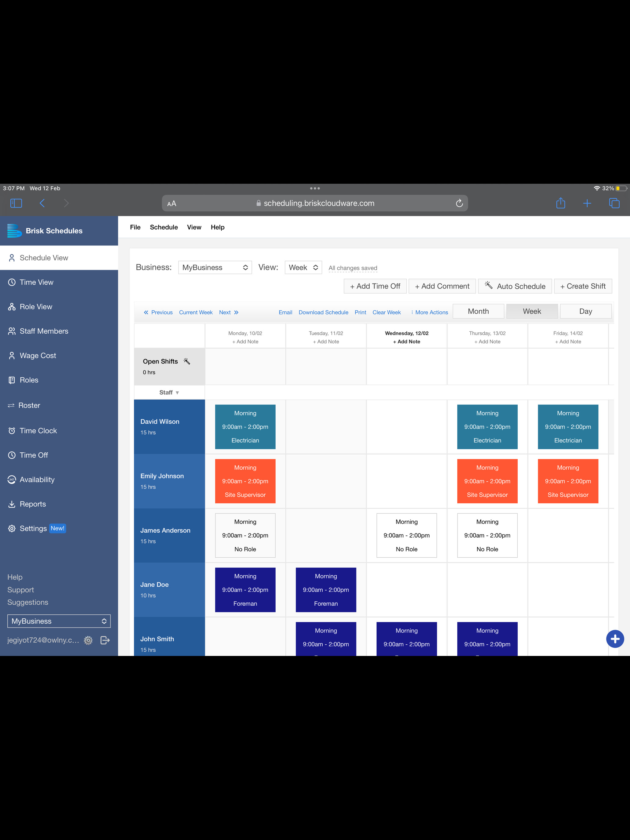The image size is (630, 840).
Task: Open the View Week dropdown
Action: coord(303,267)
